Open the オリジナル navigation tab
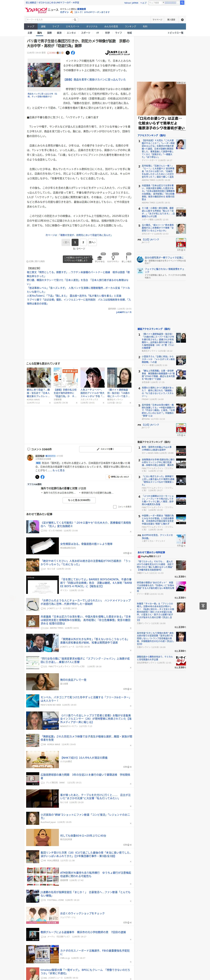This screenshot has width=210, height=980. click(x=92, y=27)
